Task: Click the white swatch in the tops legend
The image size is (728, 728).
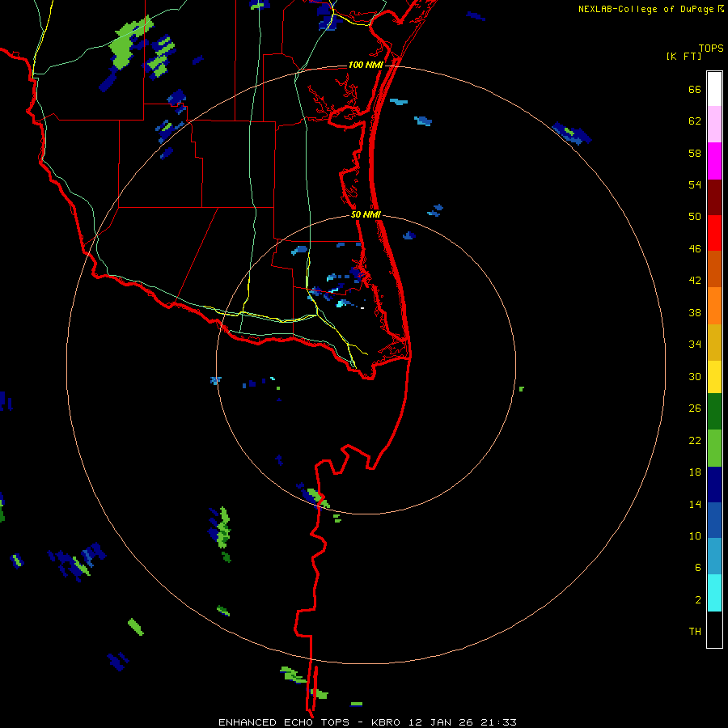Action: click(x=714, y=89)
